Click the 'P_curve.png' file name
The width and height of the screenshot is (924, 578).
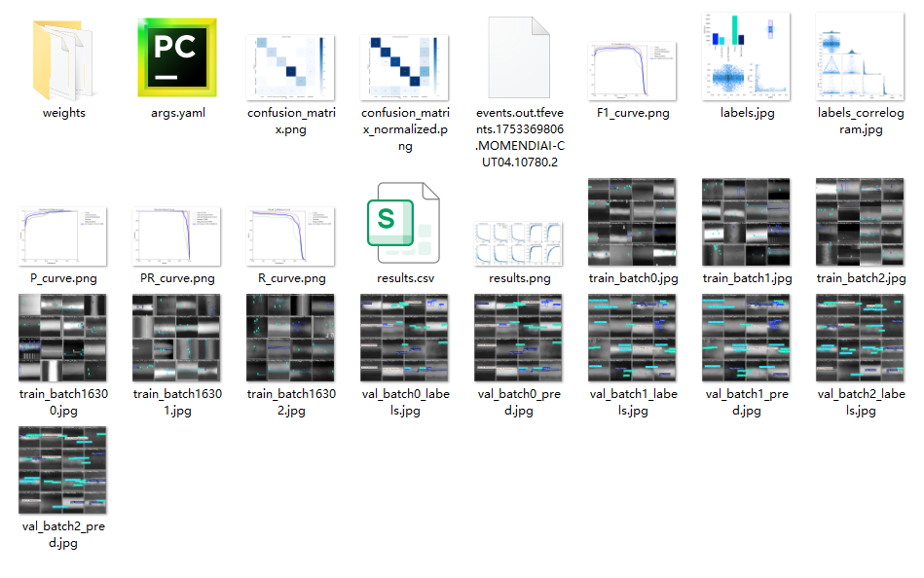[63, 278]
